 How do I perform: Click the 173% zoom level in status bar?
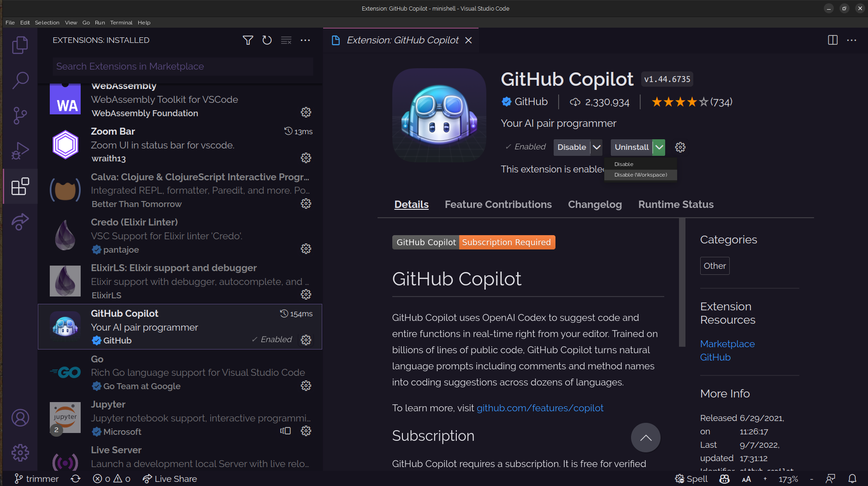click(788, 479)
